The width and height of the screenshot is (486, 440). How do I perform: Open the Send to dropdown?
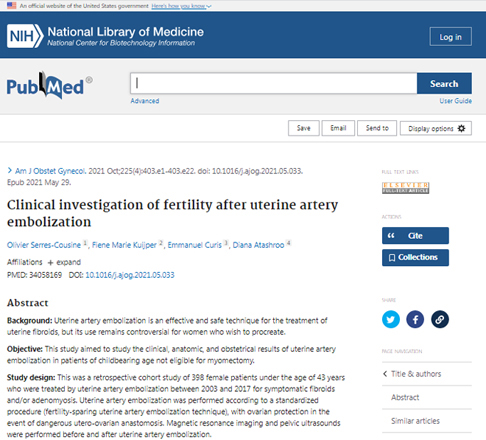[x=377, y=128]
